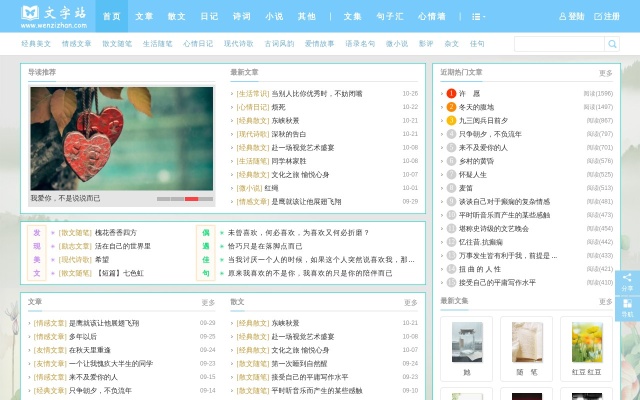Viewport: 640px width, 400px height.
Task: Select the red active slide indicator on banner
Action: 192,199
